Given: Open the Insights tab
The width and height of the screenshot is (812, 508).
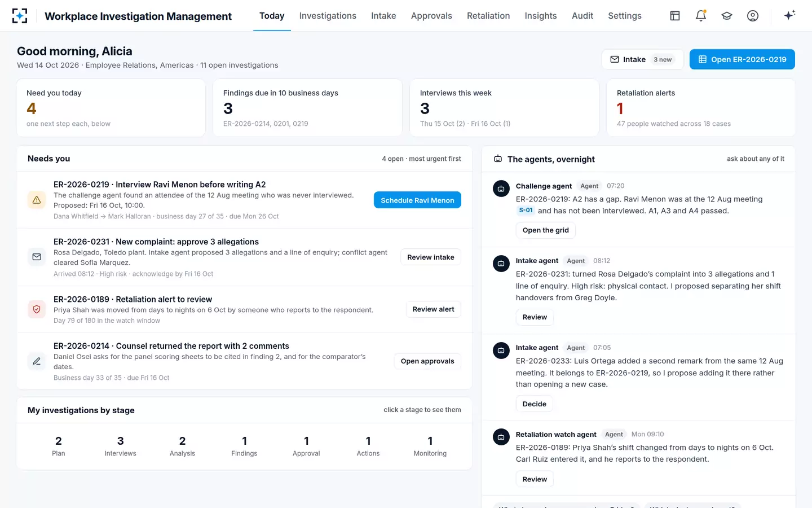Looking at the screenshot, I should (541, 16).
